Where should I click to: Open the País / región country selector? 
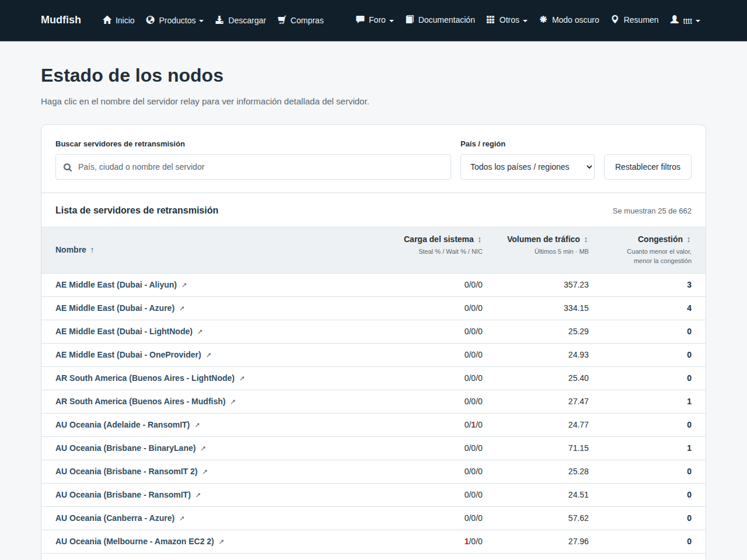click(x=528, y=167)
